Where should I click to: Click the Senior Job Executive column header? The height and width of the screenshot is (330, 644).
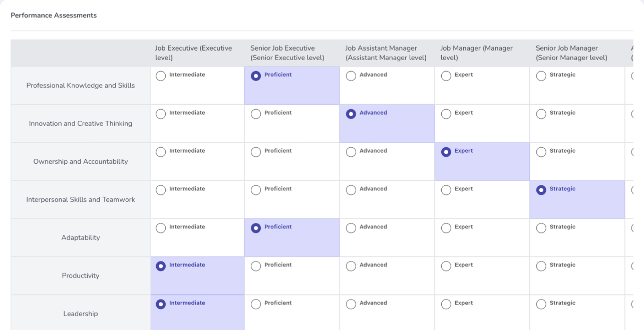pos(287,53)
